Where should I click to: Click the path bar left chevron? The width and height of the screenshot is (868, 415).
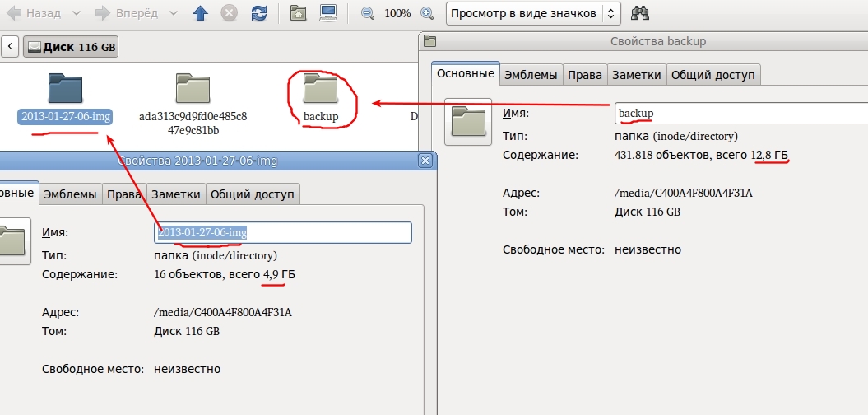point(10,47)
